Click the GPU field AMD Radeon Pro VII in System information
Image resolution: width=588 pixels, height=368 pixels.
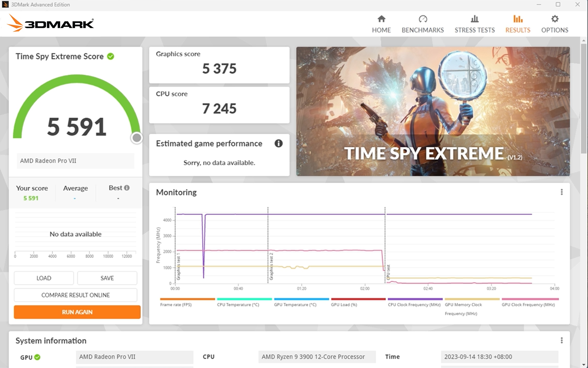pos(135,357)
